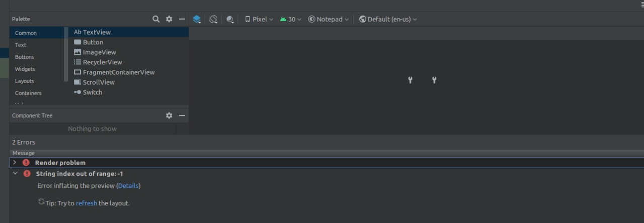Click the refresh tip icon
This screenshot has height=223, width=644.
tap(41, 202)
